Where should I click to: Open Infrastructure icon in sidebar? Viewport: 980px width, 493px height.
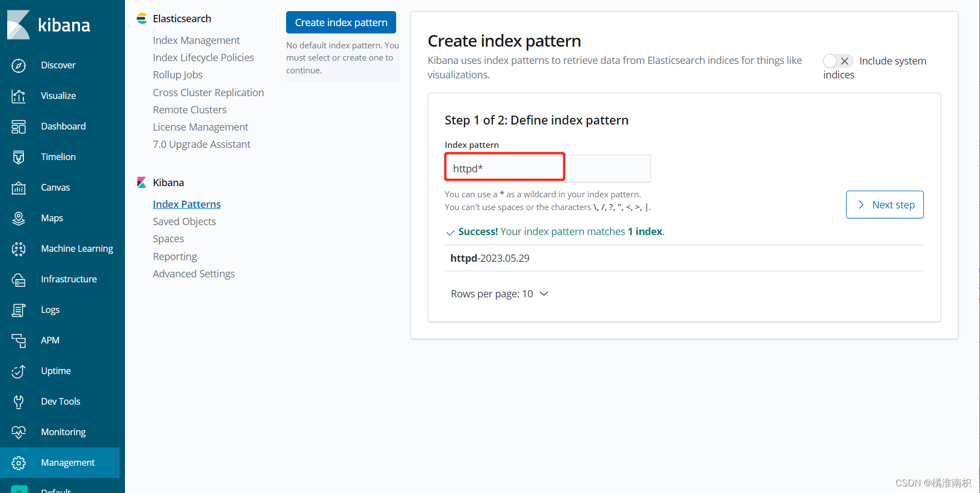coord(18,280)
